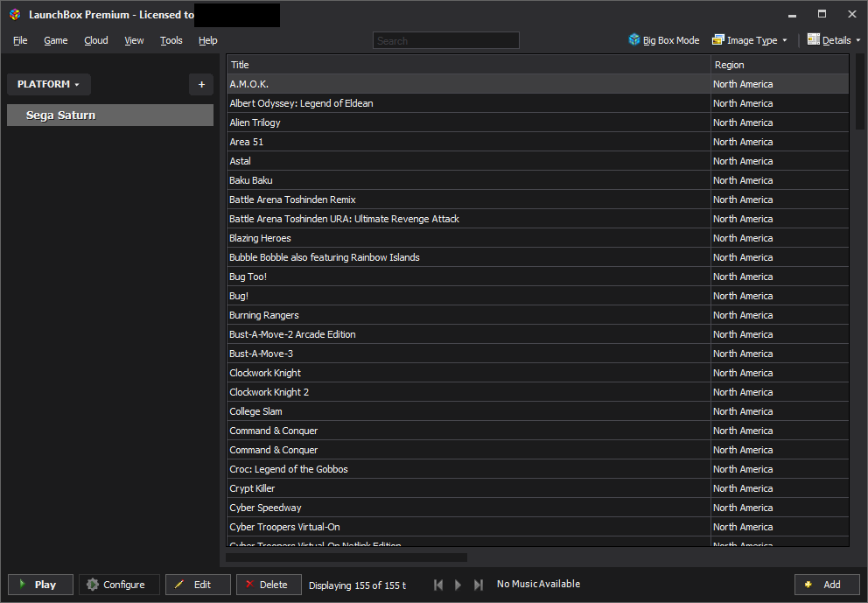The image size is (868, 603).
Task: Click the LaunchBox logo icon in title bar
Action: click(15, 14)
